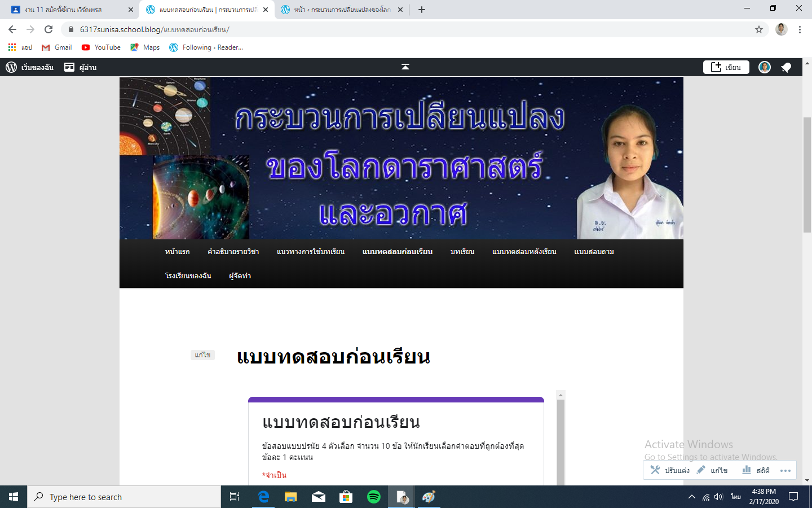Screen dimensions: 812x508
Task: Open the YouTube bookmark
Action: [101, 47]
